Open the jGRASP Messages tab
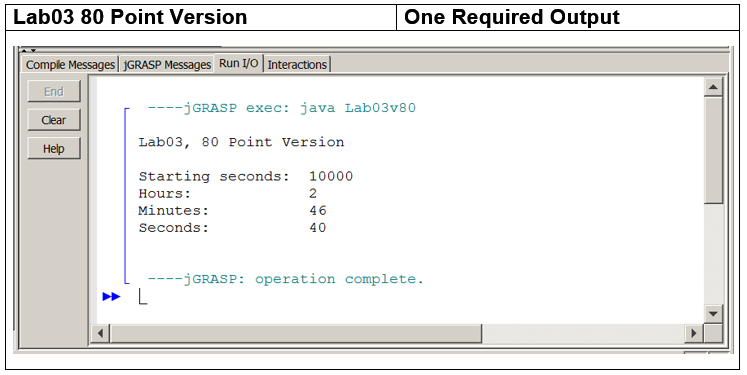 tap(167, 64)
